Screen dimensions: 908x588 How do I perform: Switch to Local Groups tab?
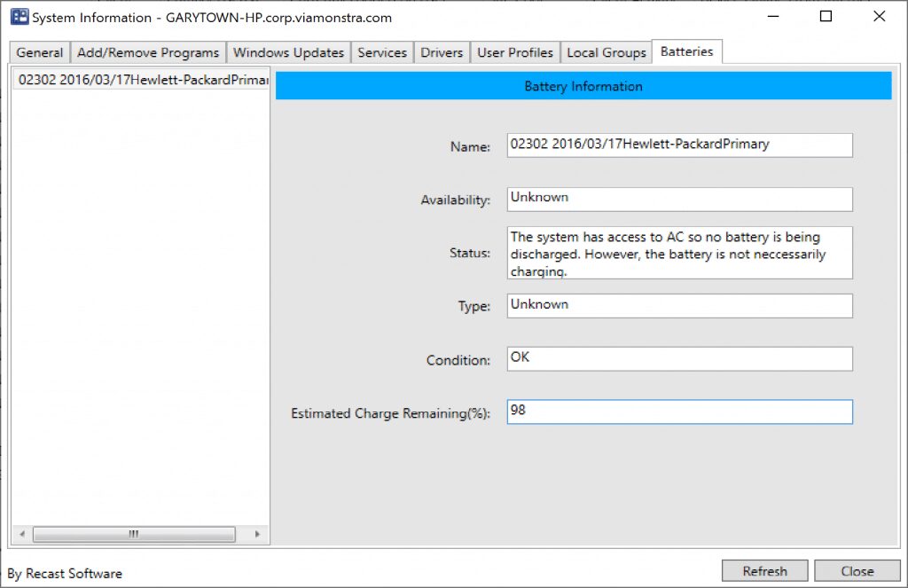click(607, 53)
